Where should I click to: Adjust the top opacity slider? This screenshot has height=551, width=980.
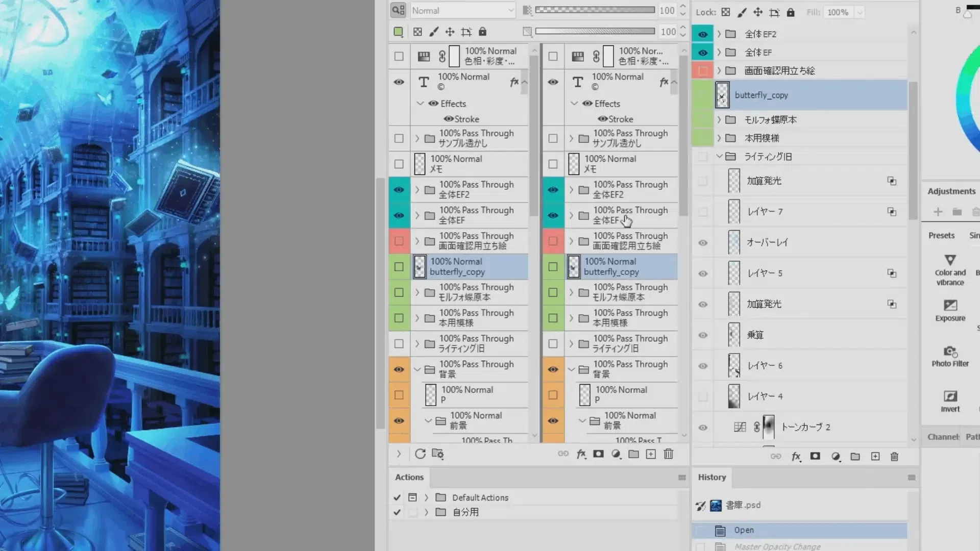click(595, 10)
